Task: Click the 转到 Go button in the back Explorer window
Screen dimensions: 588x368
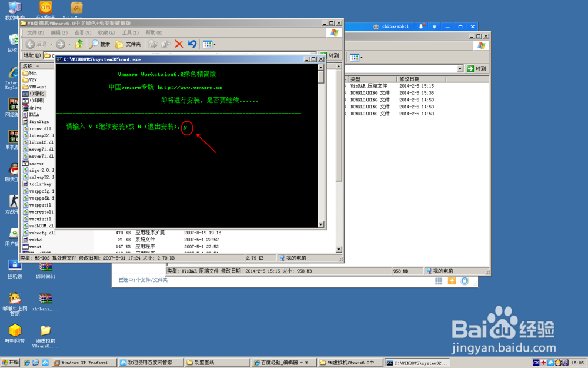Action: click(477, 69)
